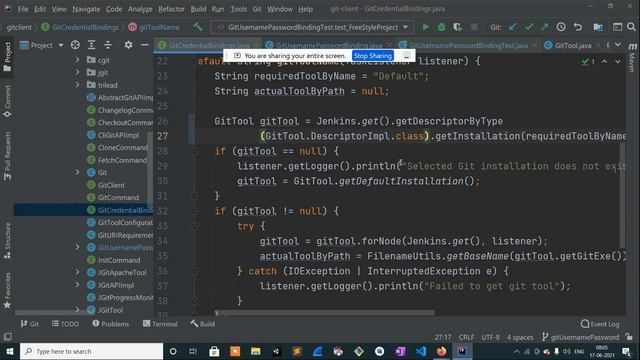Image resolution: width=640 pixels, height=360 pixels.
Task: Click the gitToolName breadcrumb
Action: click(x=154, y=27)
